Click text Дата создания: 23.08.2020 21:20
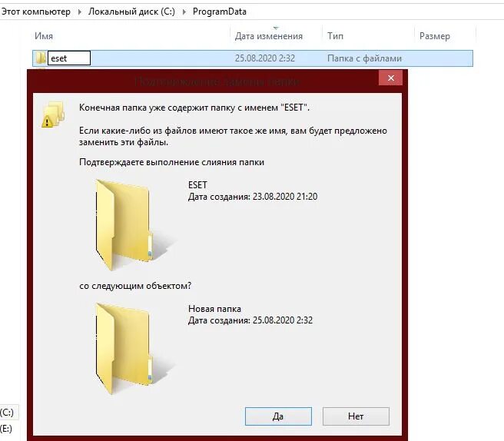The image size is (504, 441). pos(253,197)
